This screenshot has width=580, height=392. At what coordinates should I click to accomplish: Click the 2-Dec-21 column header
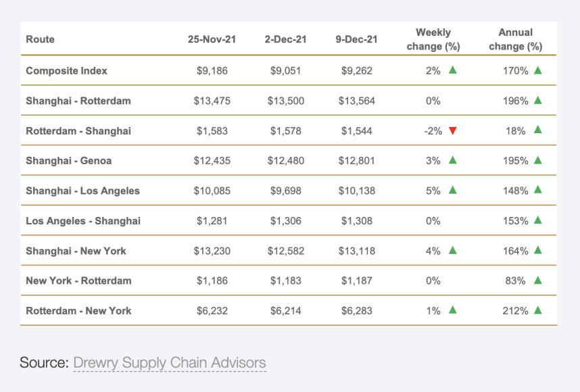coord(285,39)
